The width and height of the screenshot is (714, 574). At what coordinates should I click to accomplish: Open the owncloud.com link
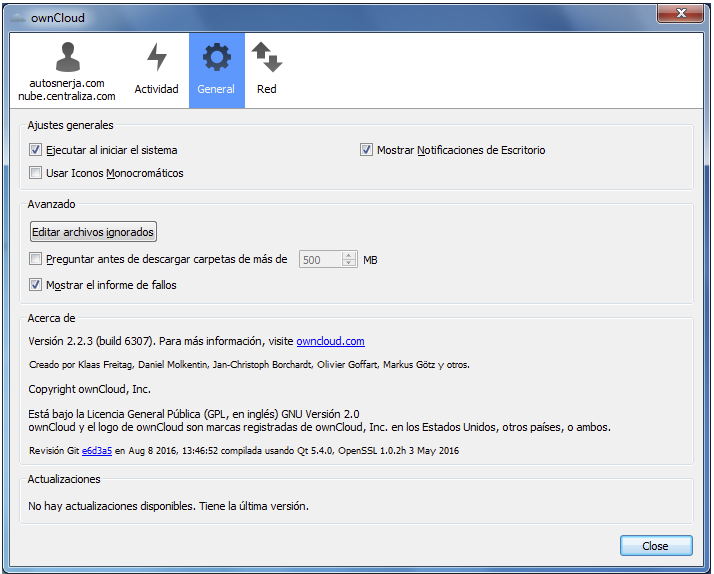point(330,341)
